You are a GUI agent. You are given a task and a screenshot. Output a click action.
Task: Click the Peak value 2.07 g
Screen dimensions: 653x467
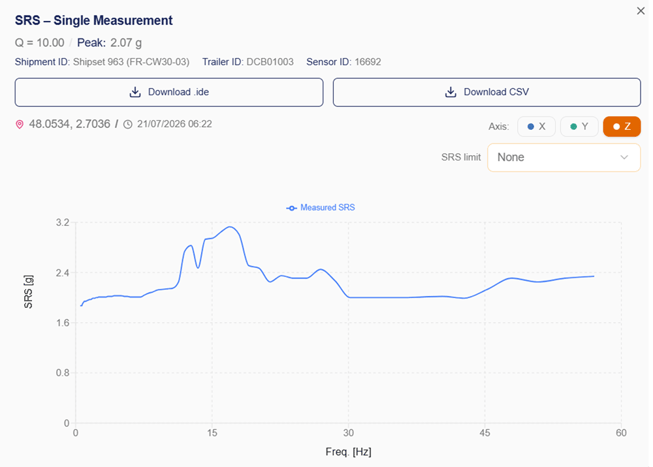126,43
